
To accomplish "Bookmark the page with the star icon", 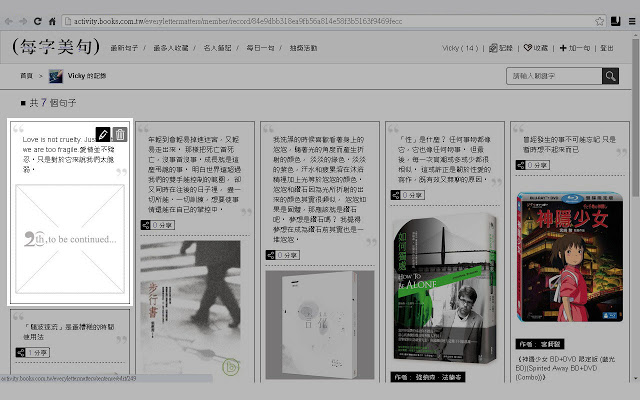I will coord(597,20).
